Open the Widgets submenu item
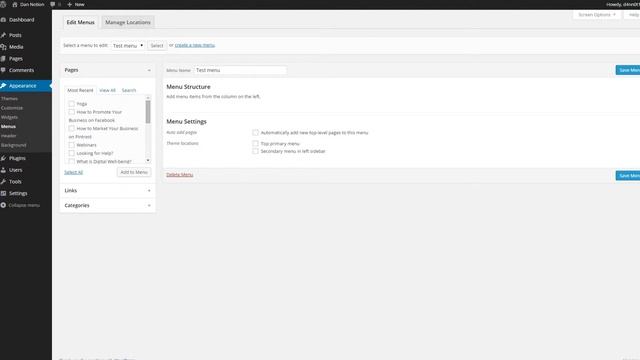 coord(9,118)
